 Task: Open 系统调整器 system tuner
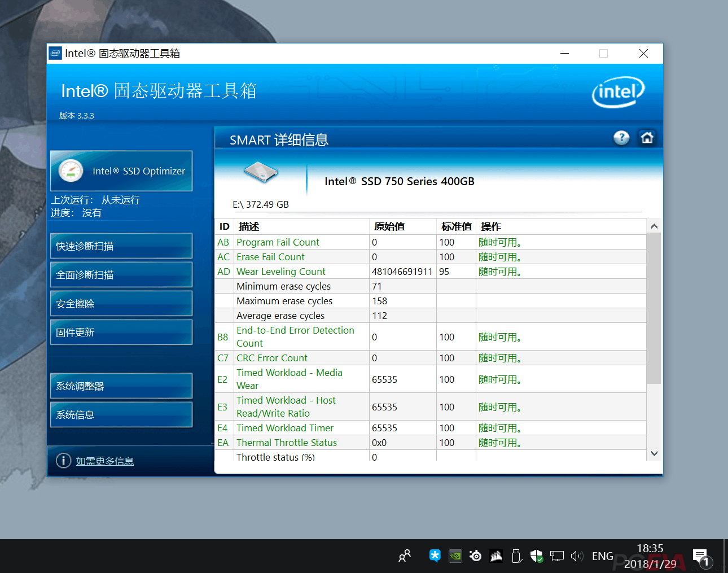(121, 386)
